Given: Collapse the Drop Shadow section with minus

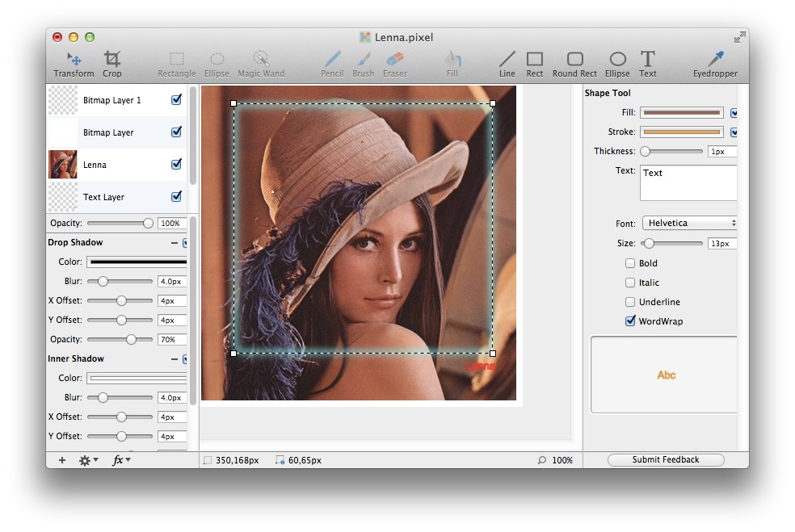Looking at the screenshot, I should pos(175,242).
